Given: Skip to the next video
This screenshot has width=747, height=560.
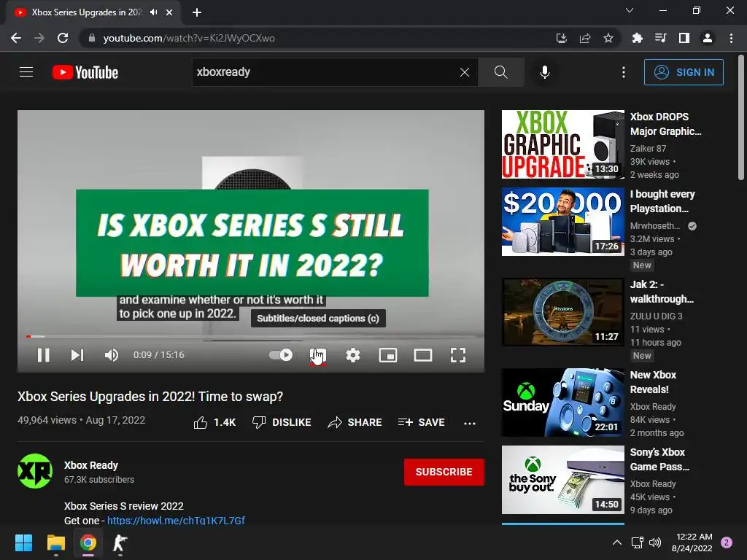Looking at the screenshot, I should tap(77, 355).
